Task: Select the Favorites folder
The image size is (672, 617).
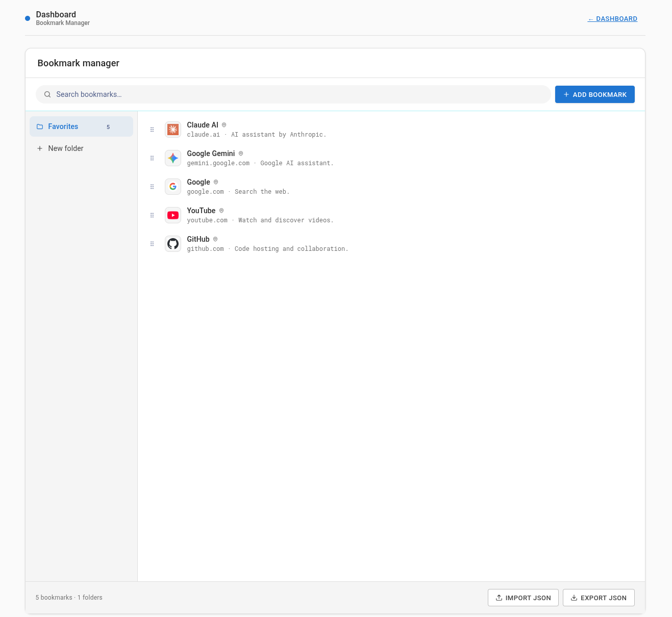Action: click(81, 126)
